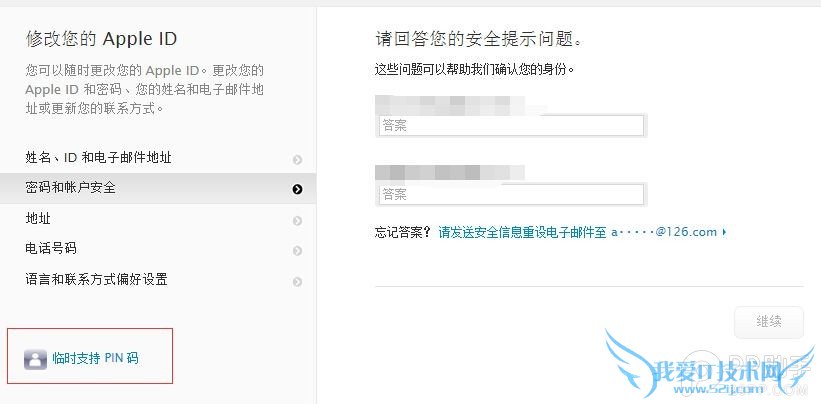
Task: Click the arrow icon beside 密码和帐户安全
Action: click(x=297, y=188)
